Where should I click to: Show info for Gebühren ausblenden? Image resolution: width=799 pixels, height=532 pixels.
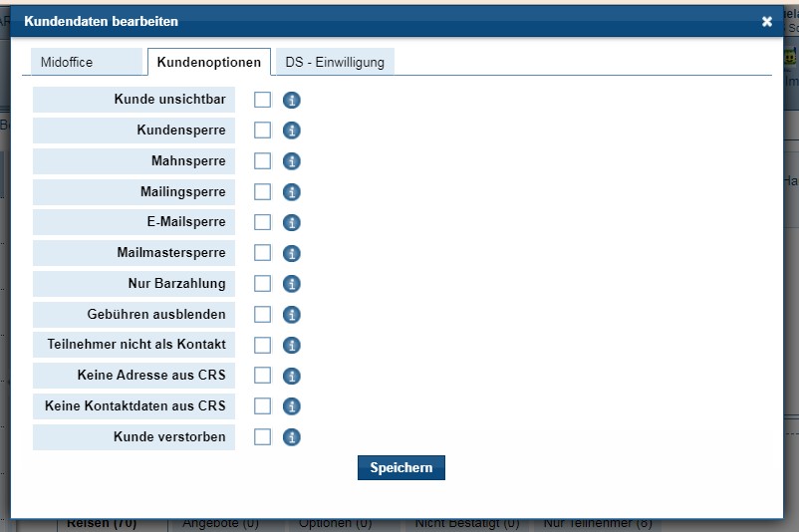(292, 315)
